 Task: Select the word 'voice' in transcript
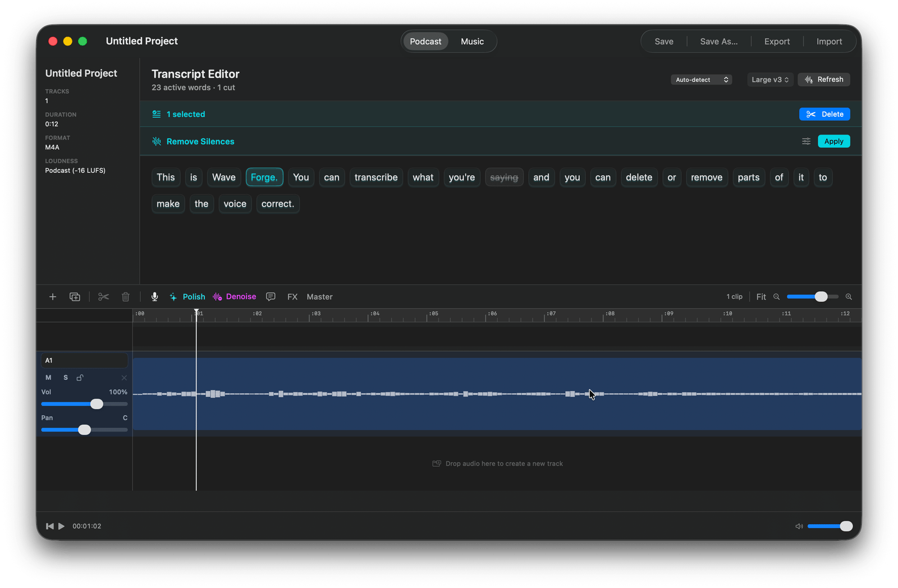pos(235,204)
